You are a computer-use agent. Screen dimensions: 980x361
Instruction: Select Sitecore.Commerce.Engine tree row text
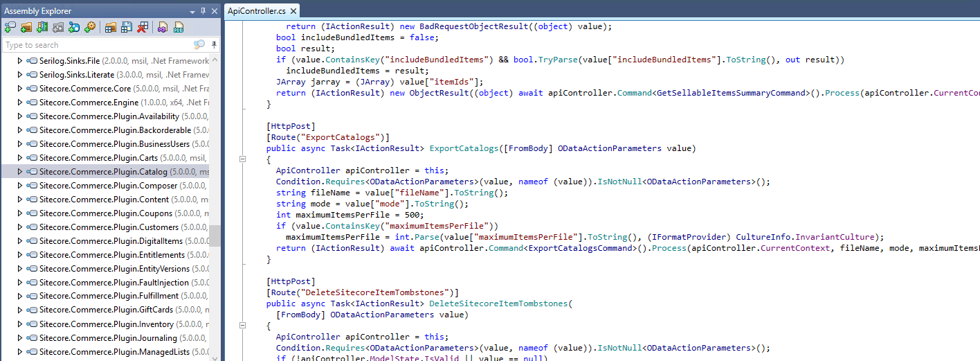89,103
